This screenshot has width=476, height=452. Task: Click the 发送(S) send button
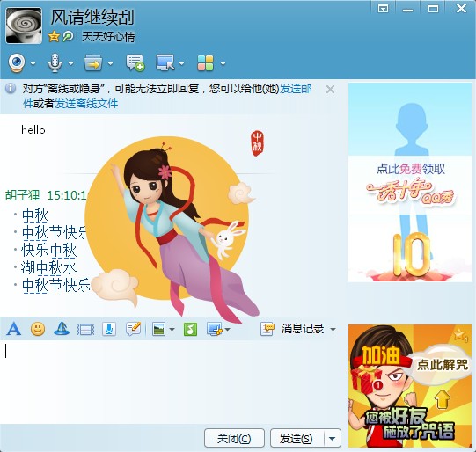[x=297, y=438]
